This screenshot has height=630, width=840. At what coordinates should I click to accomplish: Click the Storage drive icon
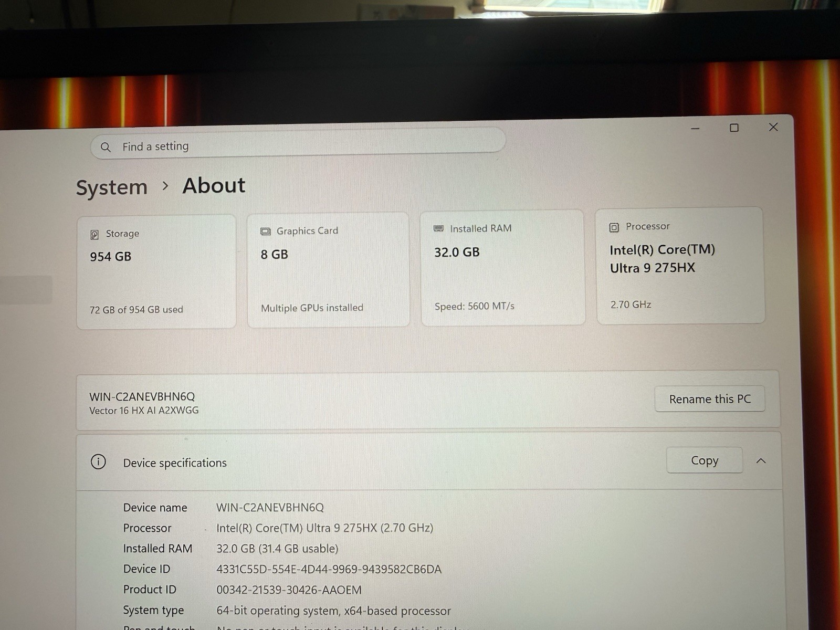pyautogui.click(x=94, y=235)
